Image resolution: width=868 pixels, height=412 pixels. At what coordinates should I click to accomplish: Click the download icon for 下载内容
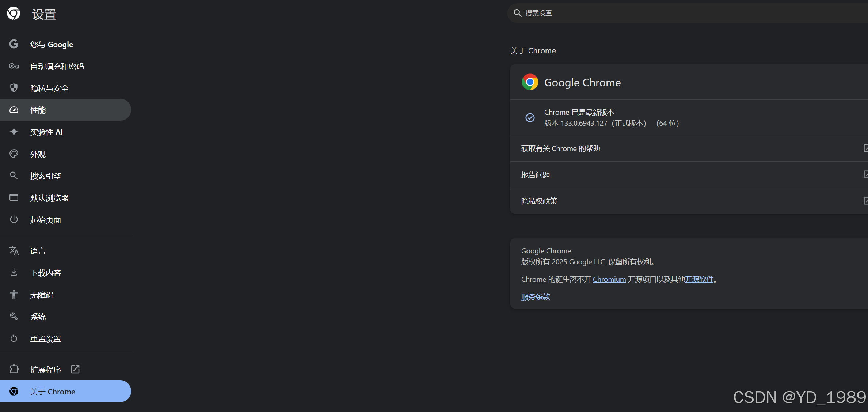point(14,272)
